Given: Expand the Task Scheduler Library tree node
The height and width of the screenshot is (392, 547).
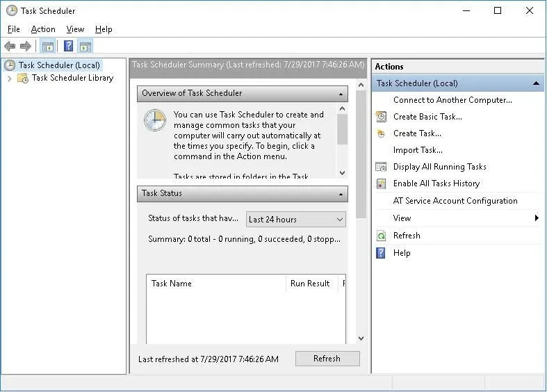Looking at the screenshot, I should click(x=10, y=79).
